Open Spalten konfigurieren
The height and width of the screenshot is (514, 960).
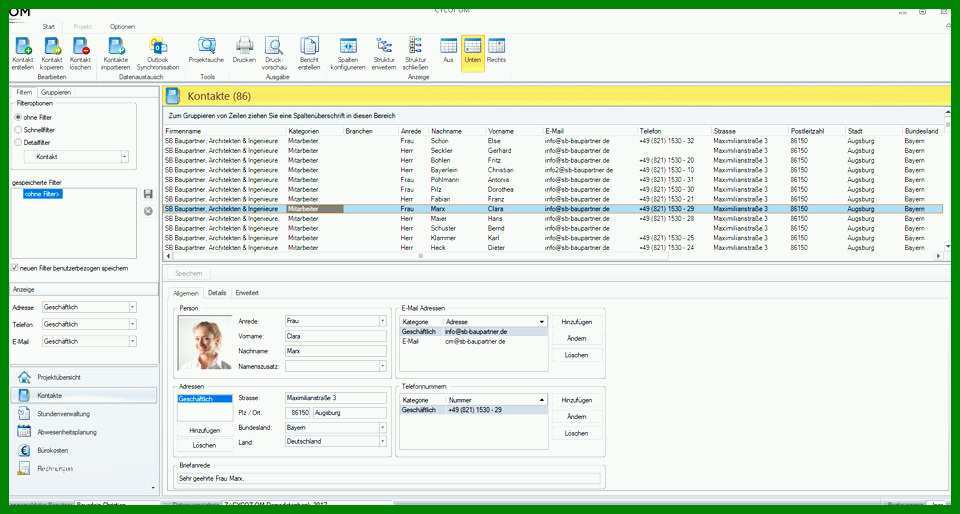[348, 47]
